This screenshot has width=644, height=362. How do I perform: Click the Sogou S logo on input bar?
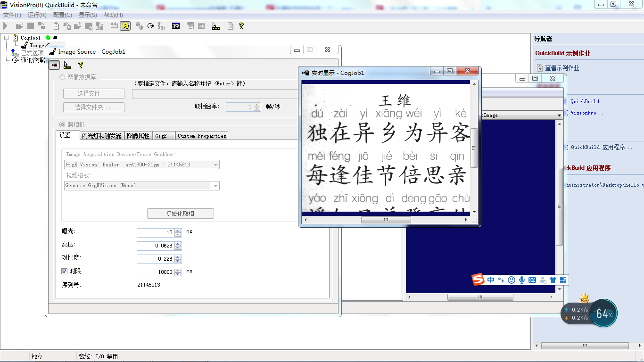[x=479, y=280]
